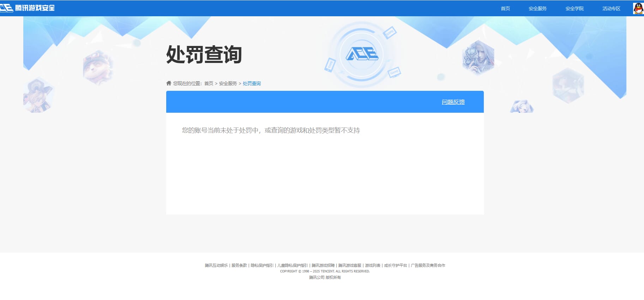Open 安全学院 navigation menu

coord(574,8)
